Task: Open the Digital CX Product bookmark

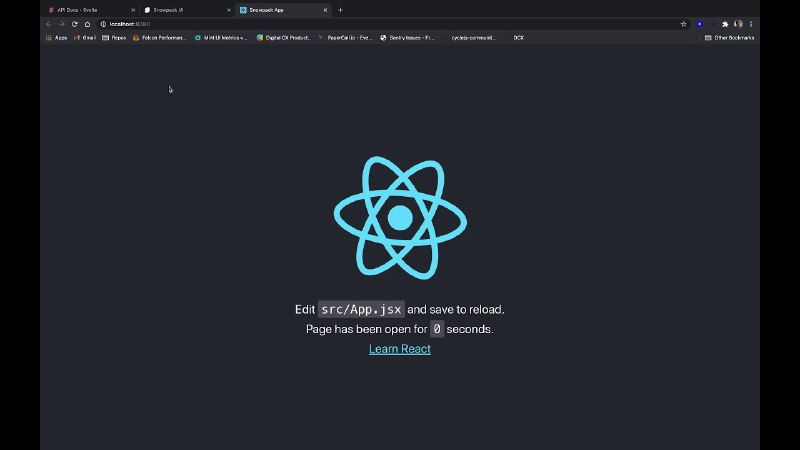Action: pos(284,38)
